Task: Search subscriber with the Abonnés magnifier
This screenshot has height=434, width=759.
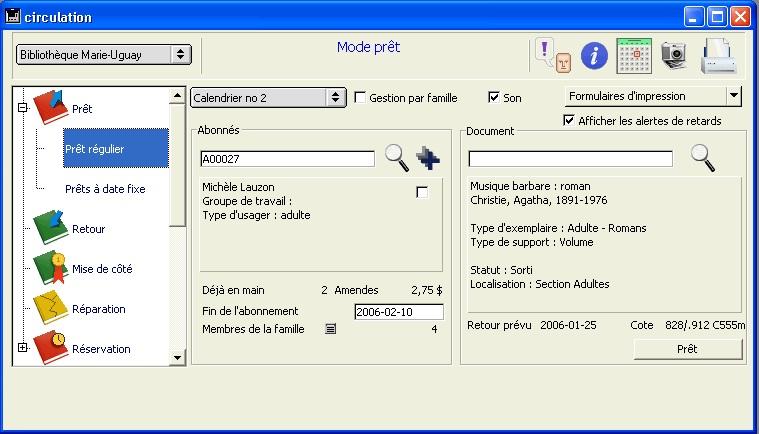Action: (397, 157)
